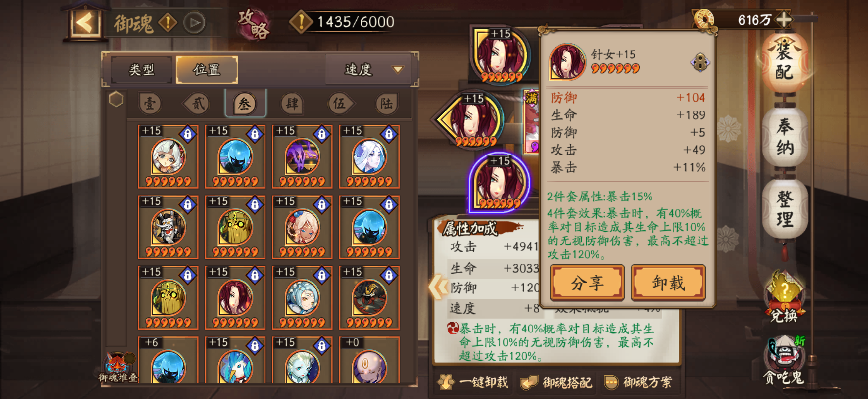This screenshot has width=868, height=399.
Task: Add coins with the plus icon
Action: click(x=784, y=20)
